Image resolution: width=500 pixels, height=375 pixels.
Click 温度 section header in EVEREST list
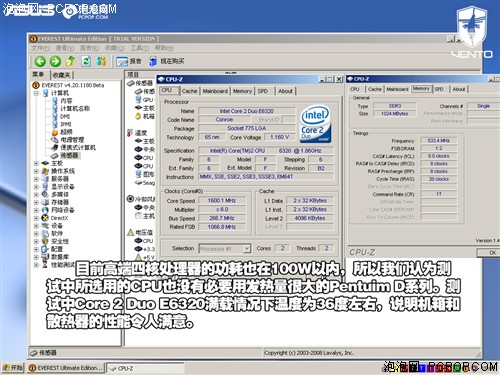coord(137,133)
